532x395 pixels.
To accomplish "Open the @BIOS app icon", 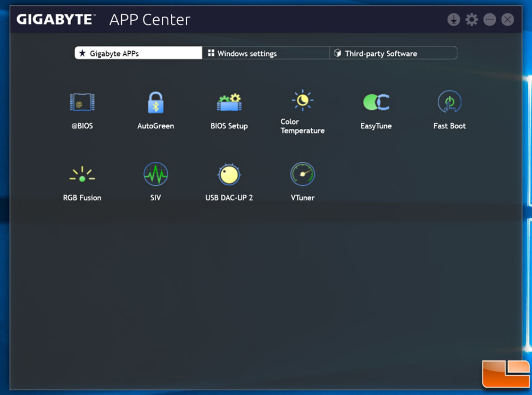I will pos(82,102).
